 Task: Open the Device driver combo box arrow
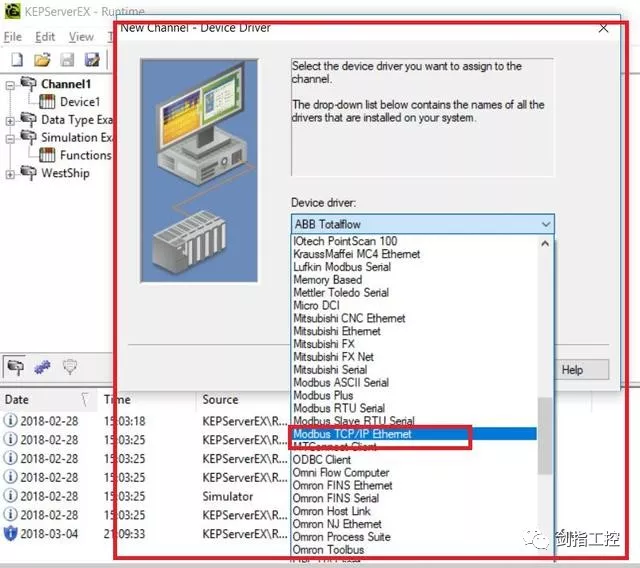pyautogui.click(x=544, y=225)
